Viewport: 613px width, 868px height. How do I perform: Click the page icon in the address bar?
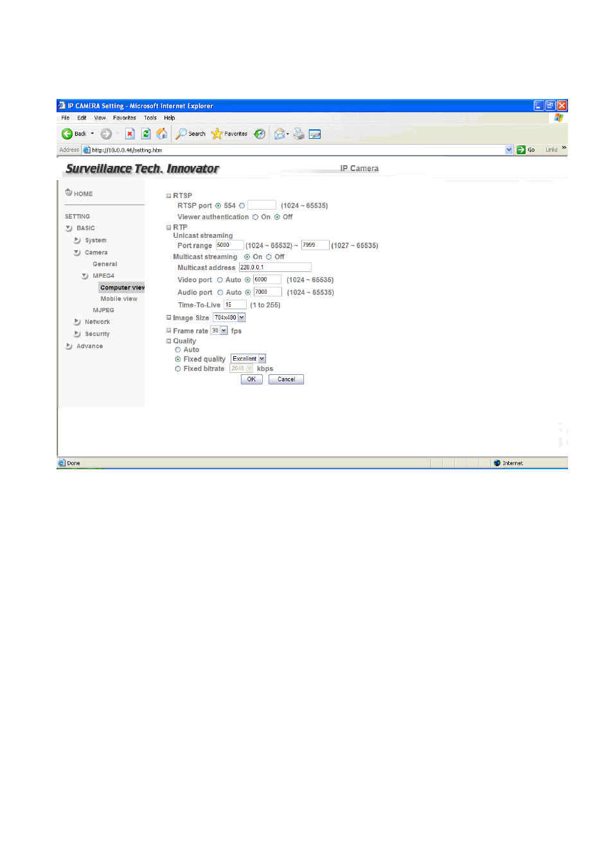[87, 150]
